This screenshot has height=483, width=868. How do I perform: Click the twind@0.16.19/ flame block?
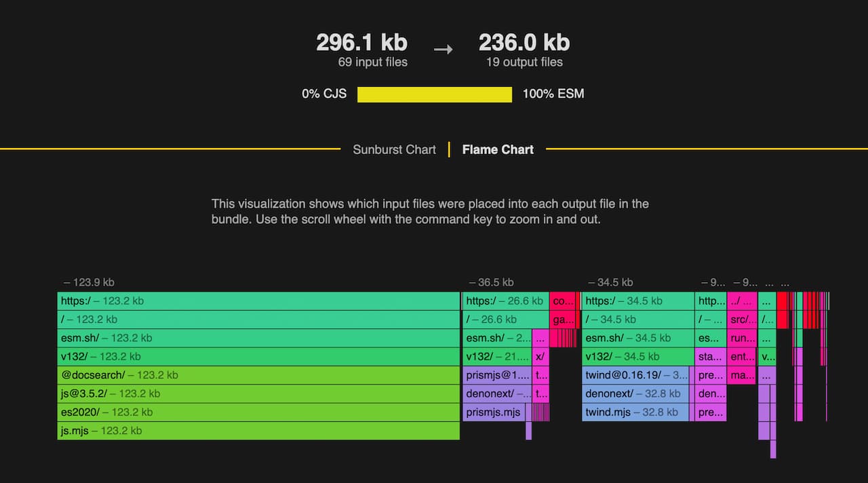635,374
